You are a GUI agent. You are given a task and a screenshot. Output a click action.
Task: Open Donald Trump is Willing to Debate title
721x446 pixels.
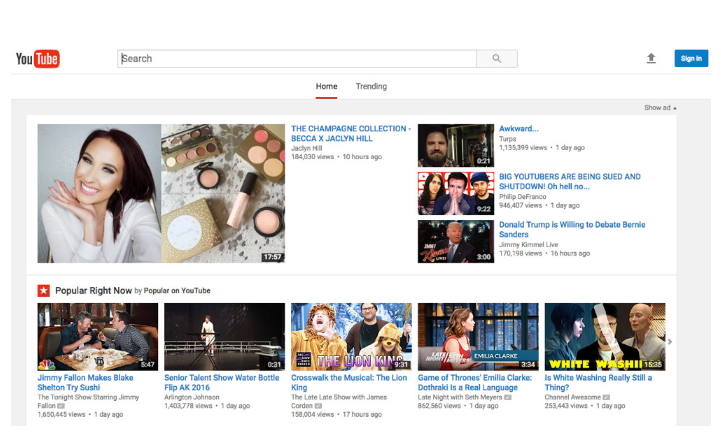coord(572,229)
